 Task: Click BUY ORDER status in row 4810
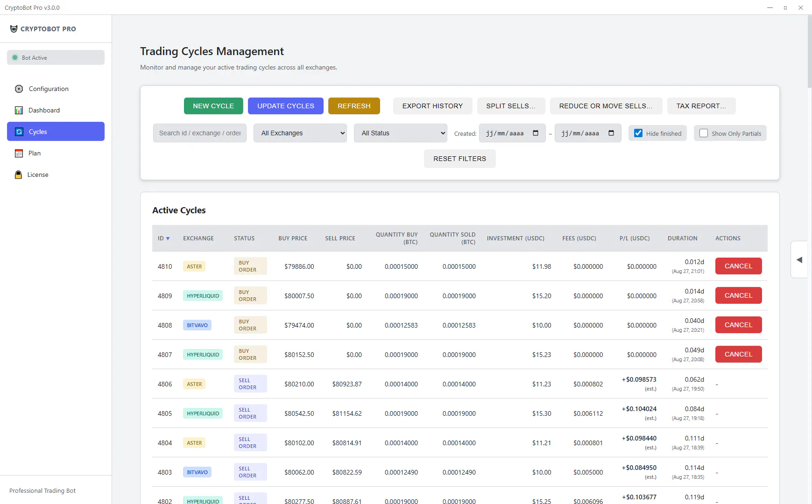250,266
